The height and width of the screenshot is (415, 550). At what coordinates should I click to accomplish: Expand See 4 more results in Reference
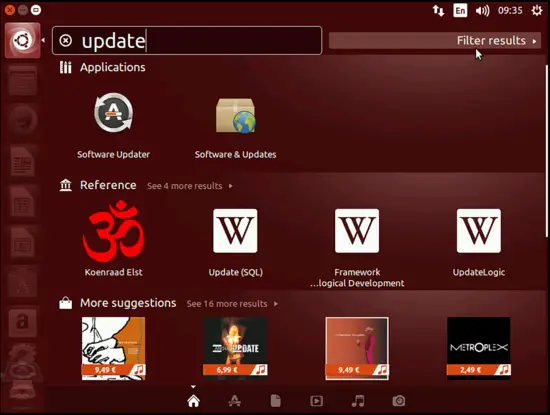point(190,186)
